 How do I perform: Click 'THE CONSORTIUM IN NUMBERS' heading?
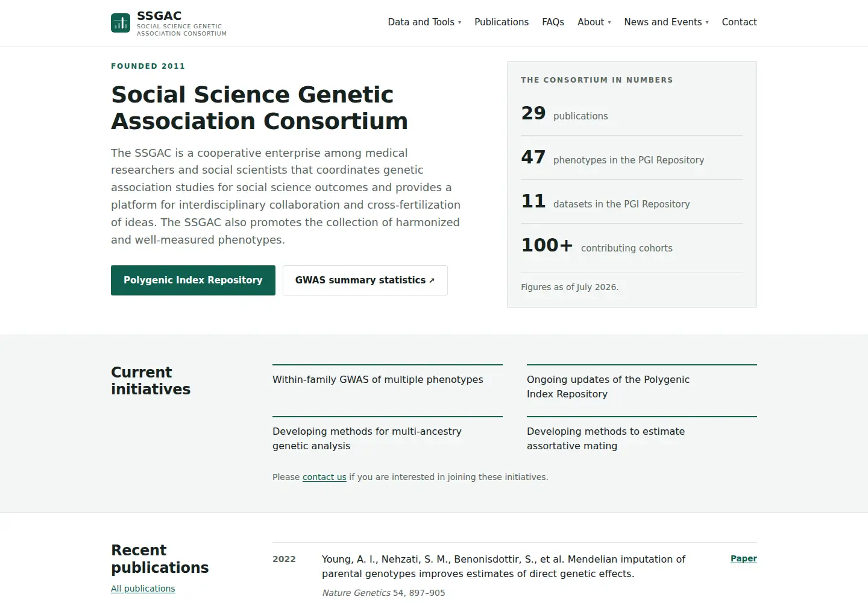coord(597,80)
